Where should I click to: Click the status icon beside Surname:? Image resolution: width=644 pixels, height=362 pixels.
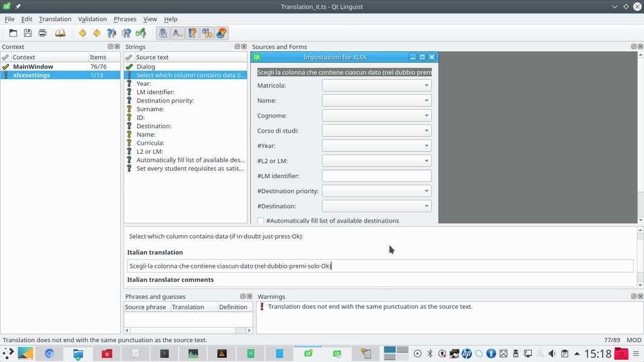[129, 109]
